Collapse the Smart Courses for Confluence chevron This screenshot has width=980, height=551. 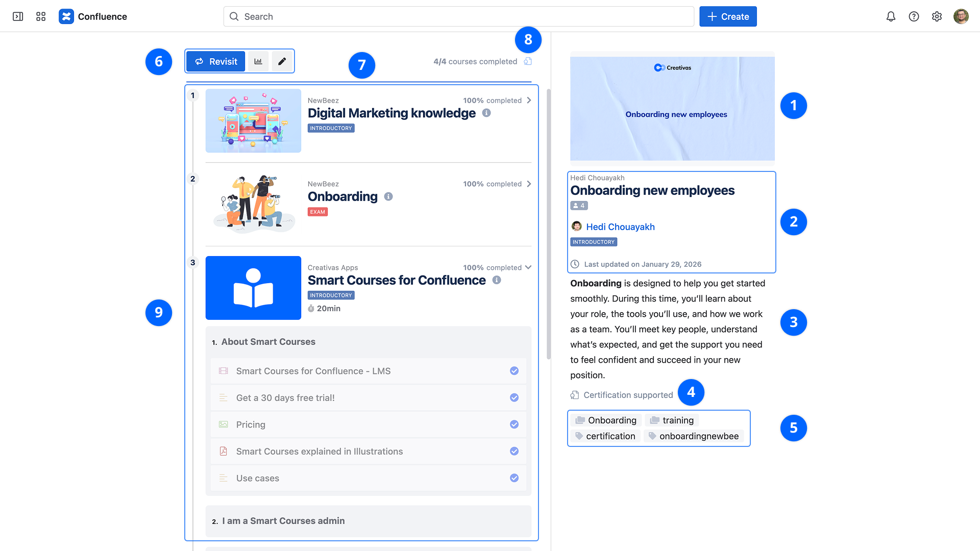tap(528, 267)
